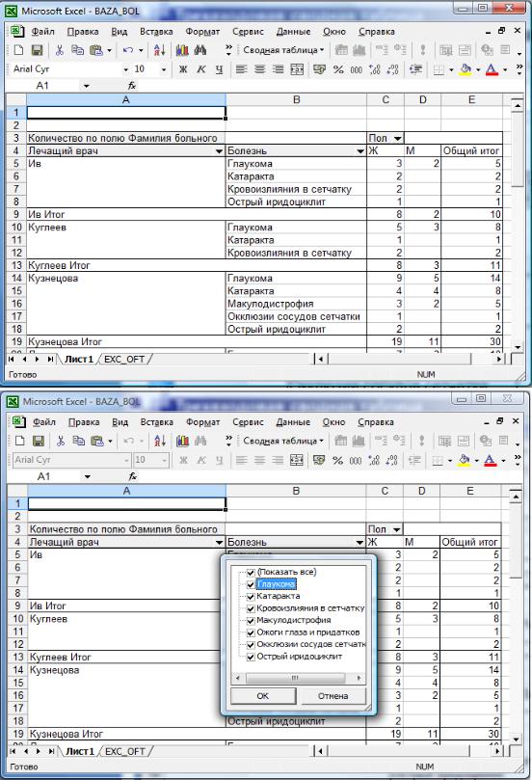Select the Лист1 sheet tab in the lower Excel window

[x=80, y=751]
